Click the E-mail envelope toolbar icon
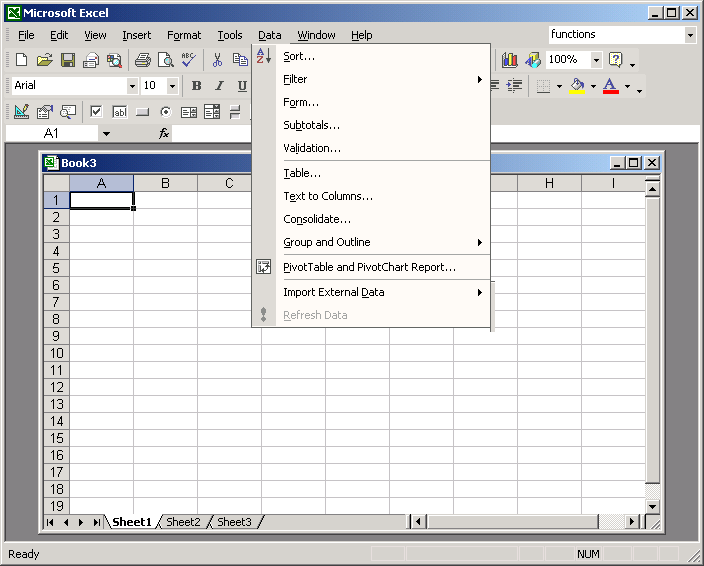This screenshot has height=566, width=704. (x=91, y=60)
